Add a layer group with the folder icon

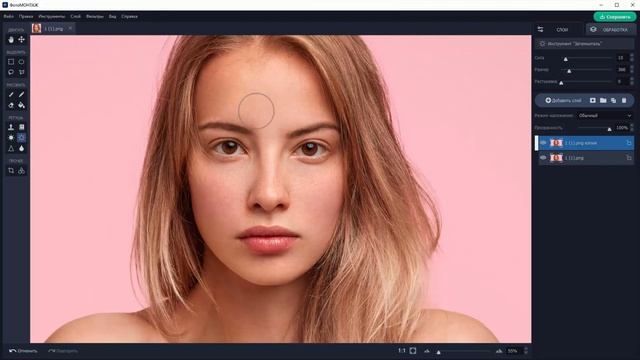[603, 100]
